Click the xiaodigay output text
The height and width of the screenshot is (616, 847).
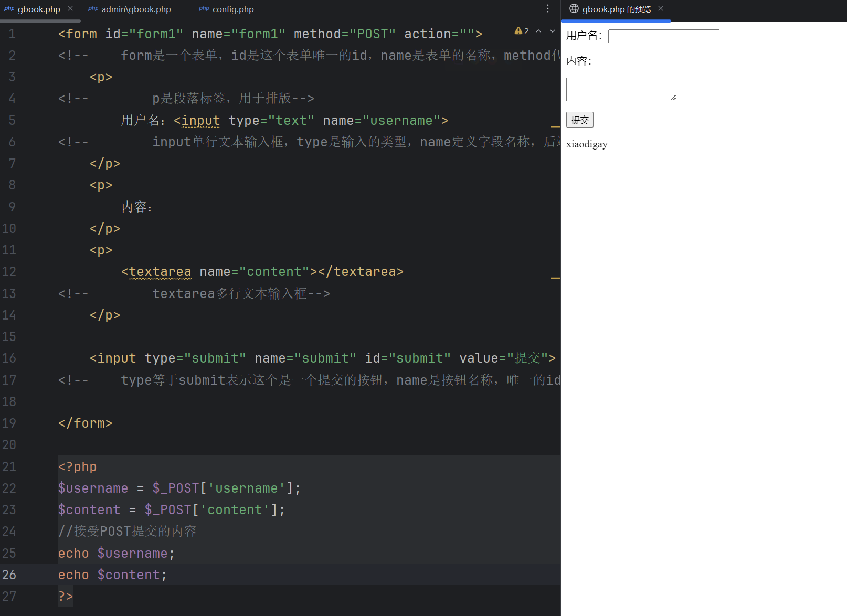(x=587, y=144)
